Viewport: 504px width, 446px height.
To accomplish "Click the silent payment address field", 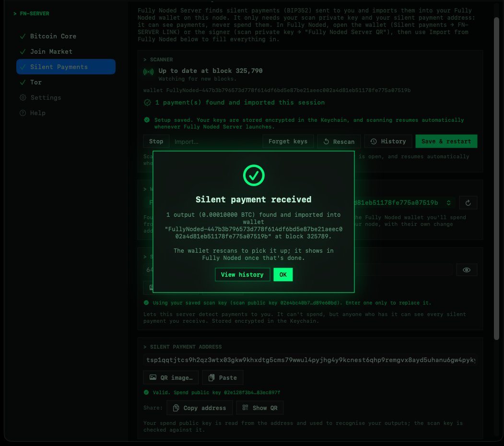I will (310, 360).
